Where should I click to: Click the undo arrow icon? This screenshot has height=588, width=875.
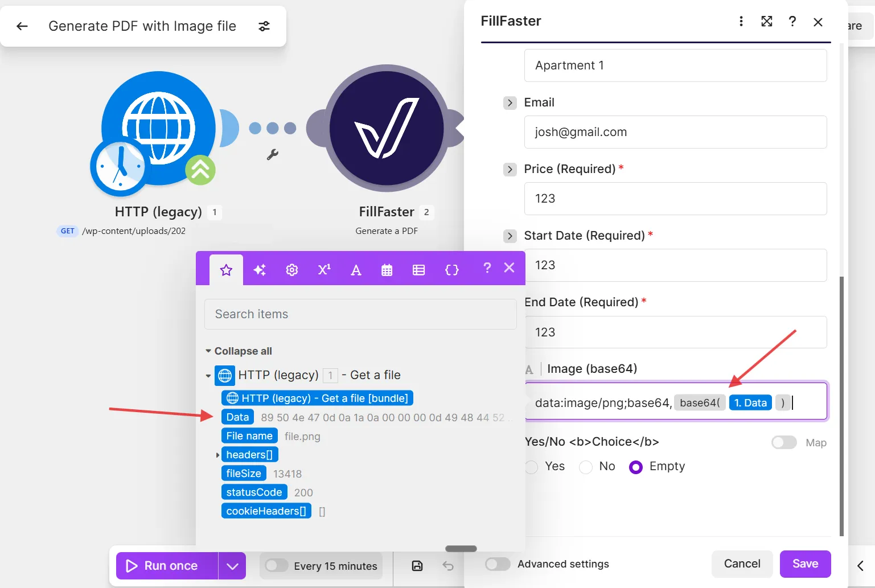pos(448,565)
